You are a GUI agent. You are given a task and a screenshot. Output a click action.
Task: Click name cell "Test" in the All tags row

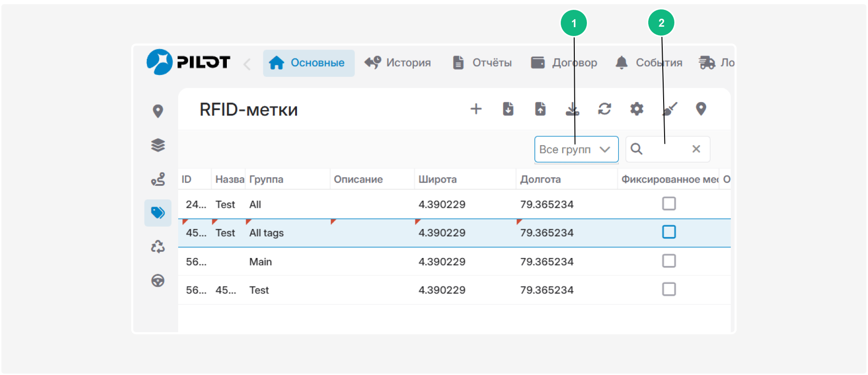pyautogui.click(x=225, y=233)
